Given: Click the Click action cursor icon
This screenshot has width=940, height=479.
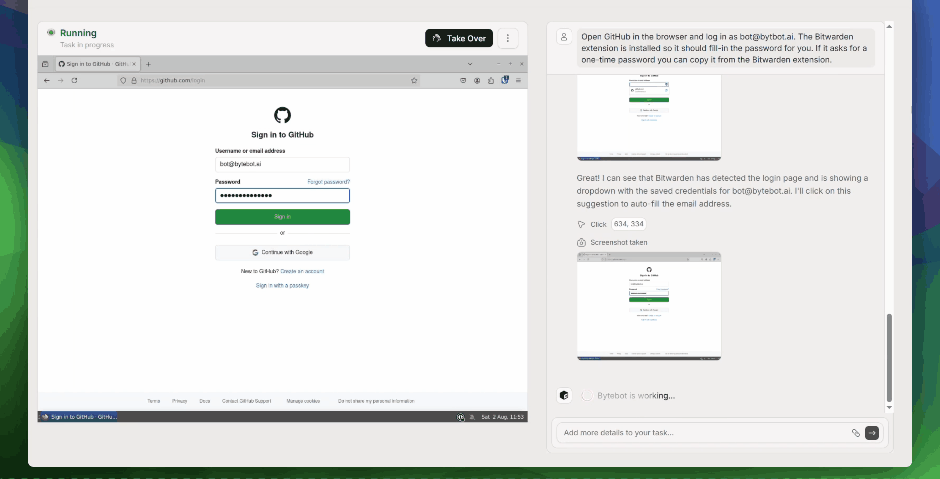Looking at the screenshot, I should click(580, 224).
